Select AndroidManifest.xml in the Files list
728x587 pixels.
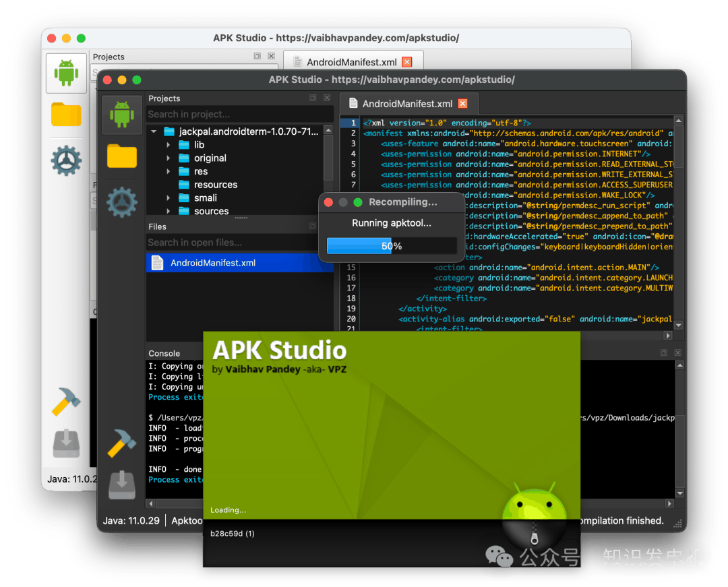[x=212, y=263]
